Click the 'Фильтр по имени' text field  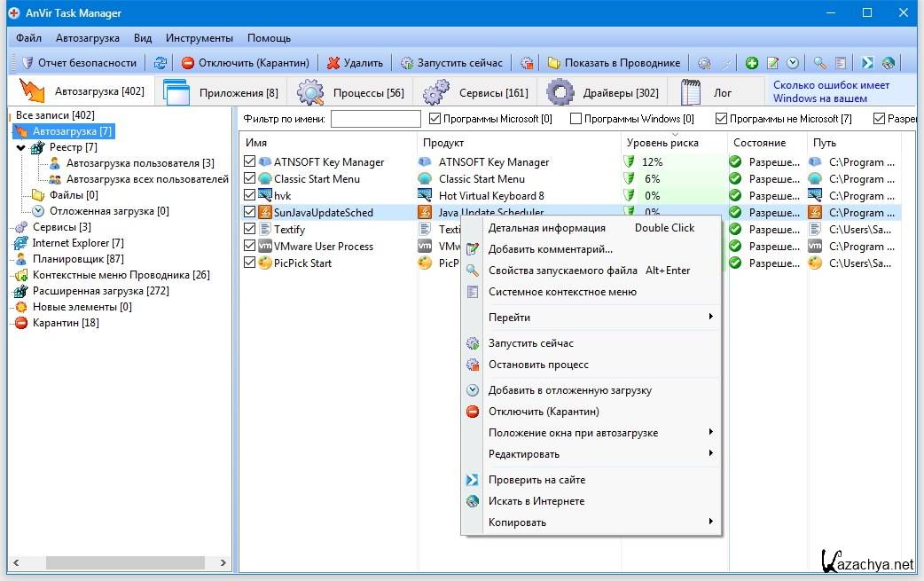pyautogui.click(x=375, y=119)
